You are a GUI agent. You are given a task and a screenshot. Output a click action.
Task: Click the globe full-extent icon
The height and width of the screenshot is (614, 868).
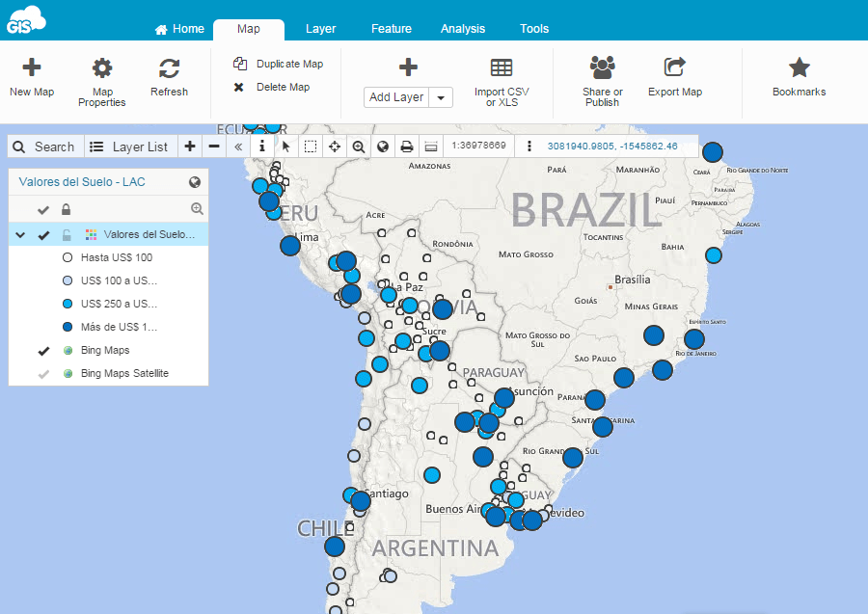pos(382,147)
